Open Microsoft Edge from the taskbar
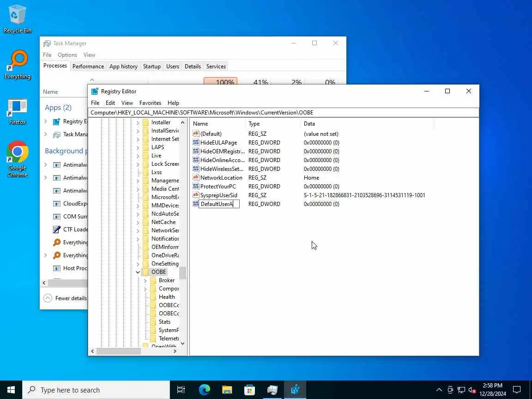The width and height of the screenshot is (532, 399). pos(204,390)
